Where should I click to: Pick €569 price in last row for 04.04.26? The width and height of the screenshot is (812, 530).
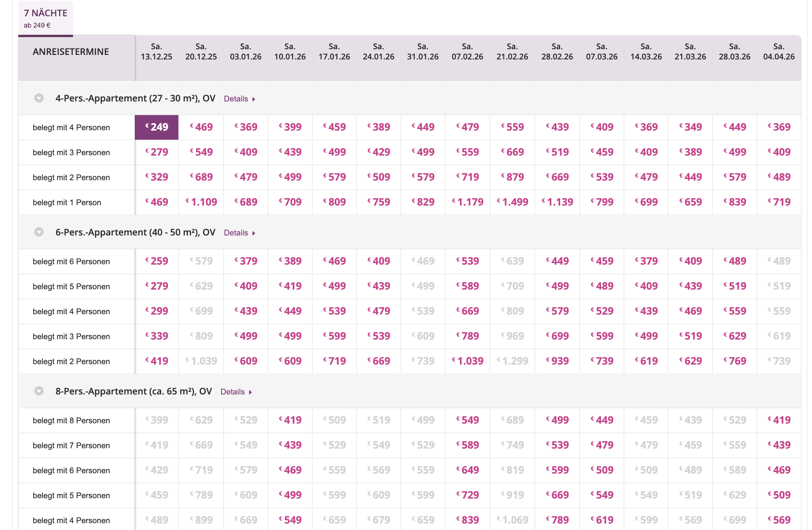point(779,520)
